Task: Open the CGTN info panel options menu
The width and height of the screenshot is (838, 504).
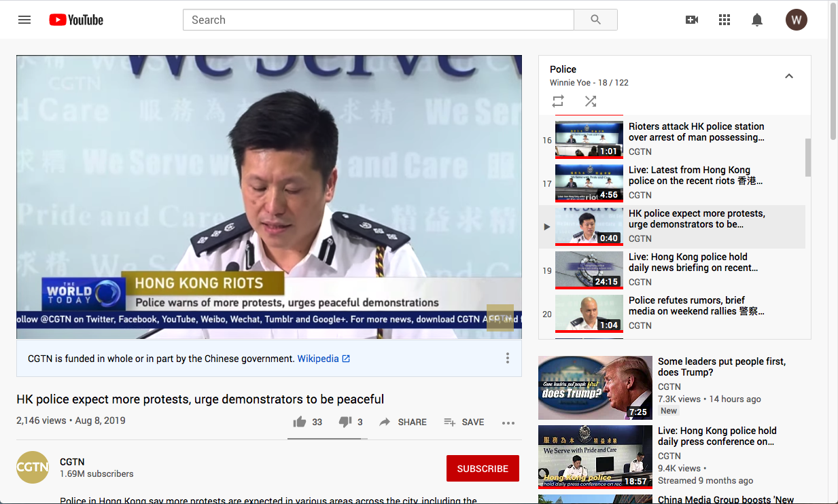Action: point(507,358)
